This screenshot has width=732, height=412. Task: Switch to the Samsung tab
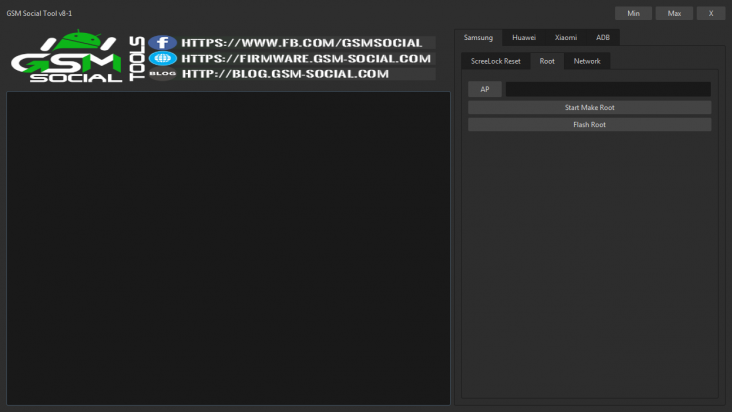tap(478, 37)
